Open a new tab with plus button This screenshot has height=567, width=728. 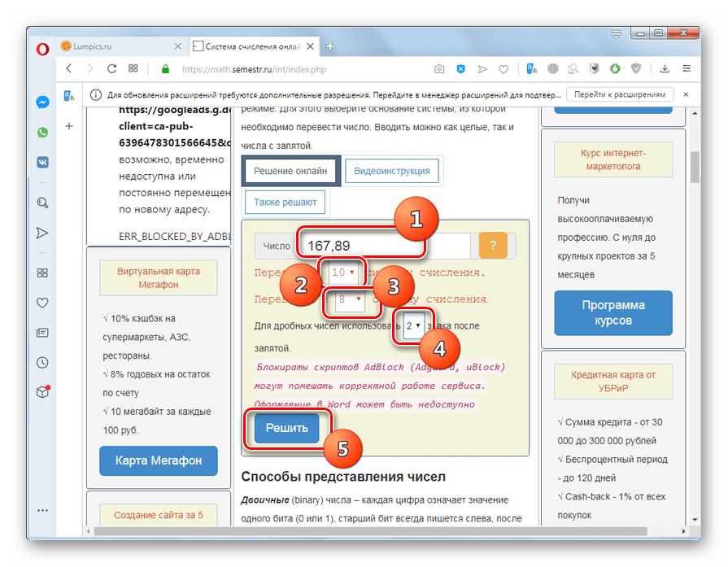click(x=330, y=46)
